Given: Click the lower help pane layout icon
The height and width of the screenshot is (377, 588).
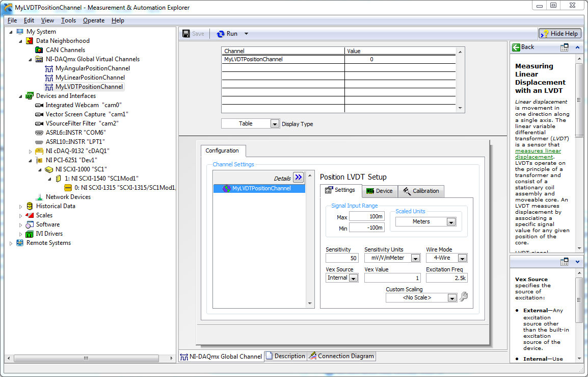Looking at the screenshot, I should [565, 262].
